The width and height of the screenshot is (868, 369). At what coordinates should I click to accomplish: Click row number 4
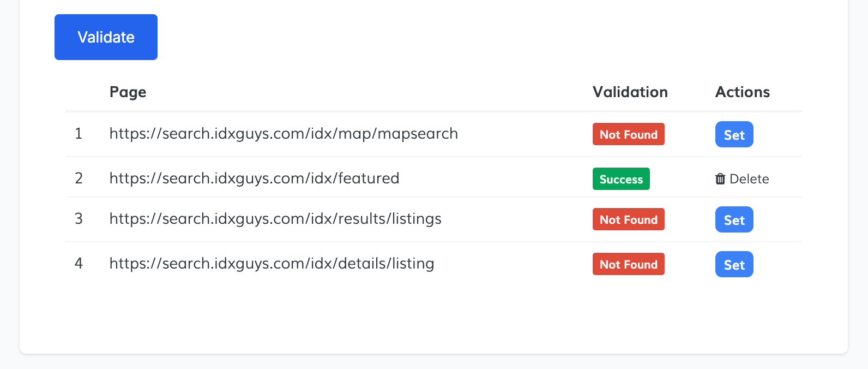coord(79,264)
